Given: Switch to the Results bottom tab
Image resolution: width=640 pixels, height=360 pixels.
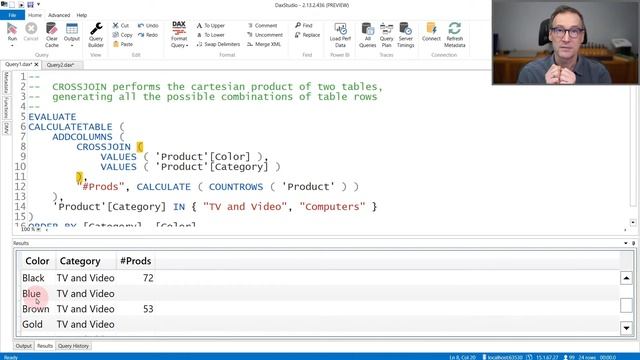Looking at the screenshot, I should (44, 346).
